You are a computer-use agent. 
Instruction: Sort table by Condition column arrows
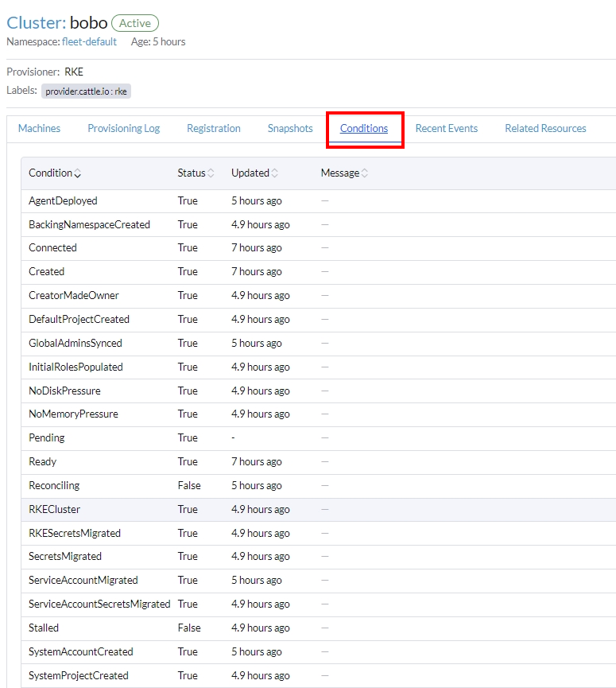78,173
